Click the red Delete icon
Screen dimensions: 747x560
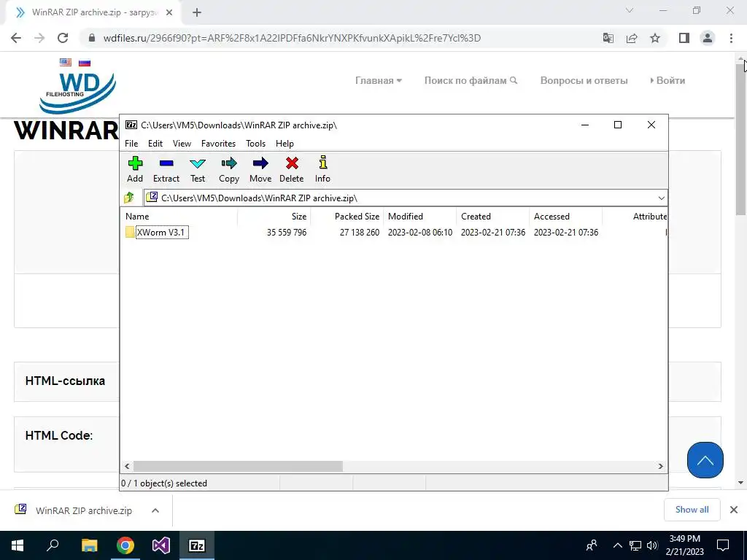[292, 163]
